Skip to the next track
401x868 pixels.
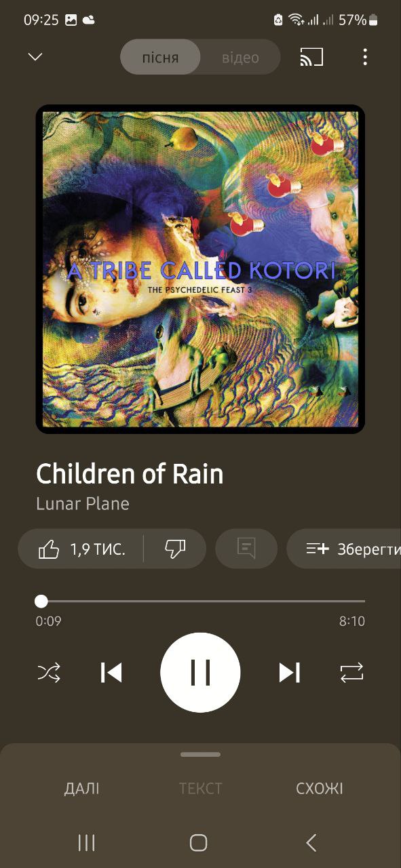pos(289,673)
